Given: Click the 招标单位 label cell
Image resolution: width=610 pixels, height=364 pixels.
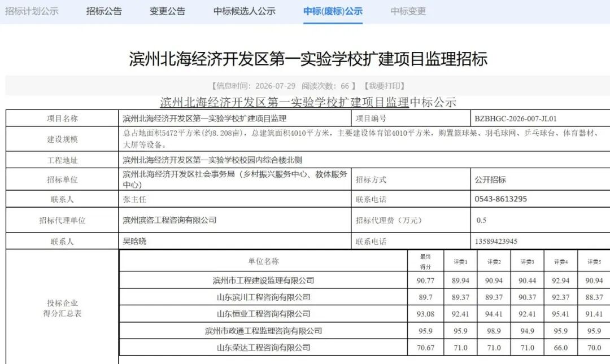Looking at the screenshot, I should click(x=62, y=179).
